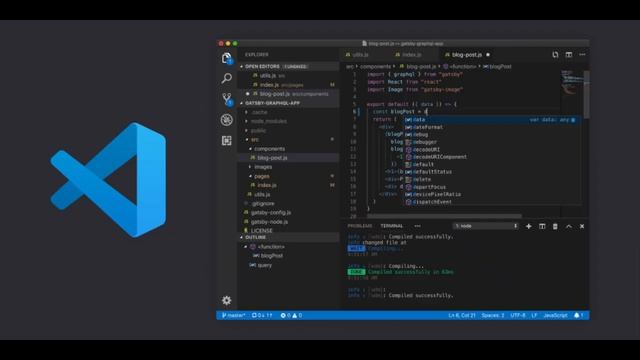Click the split editor icon

(569, 54)
